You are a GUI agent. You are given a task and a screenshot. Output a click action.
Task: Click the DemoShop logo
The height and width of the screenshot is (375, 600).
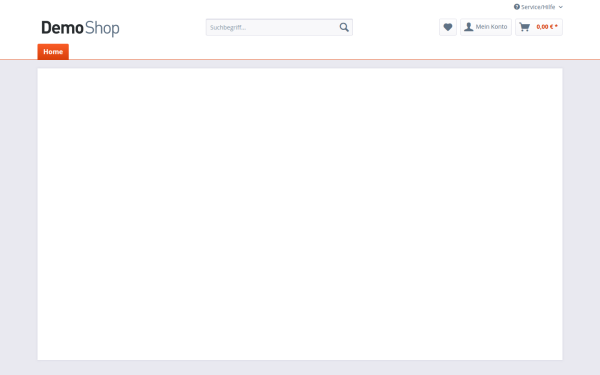pos(80,28)
